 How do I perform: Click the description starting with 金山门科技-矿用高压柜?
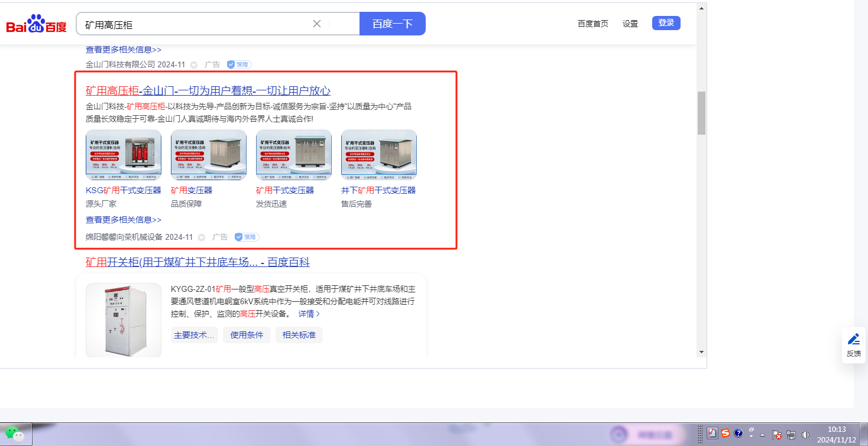click(248, 113)
